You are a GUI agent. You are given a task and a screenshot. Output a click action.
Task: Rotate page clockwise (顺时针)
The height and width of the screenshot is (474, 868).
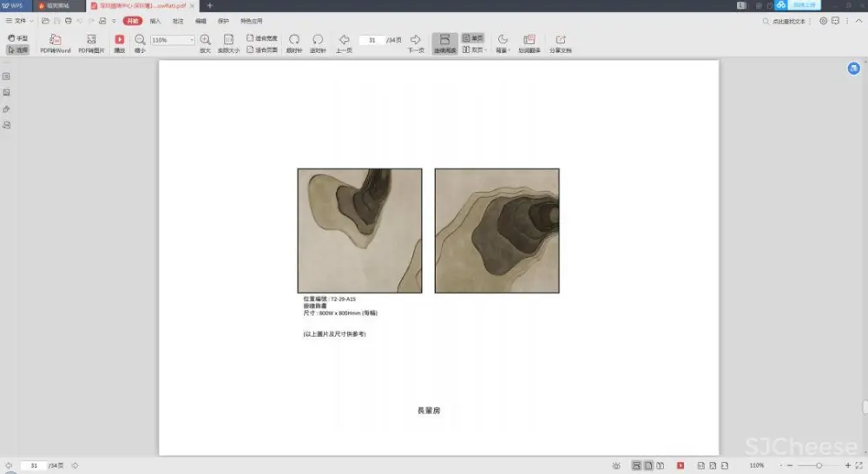pos(294,43)
